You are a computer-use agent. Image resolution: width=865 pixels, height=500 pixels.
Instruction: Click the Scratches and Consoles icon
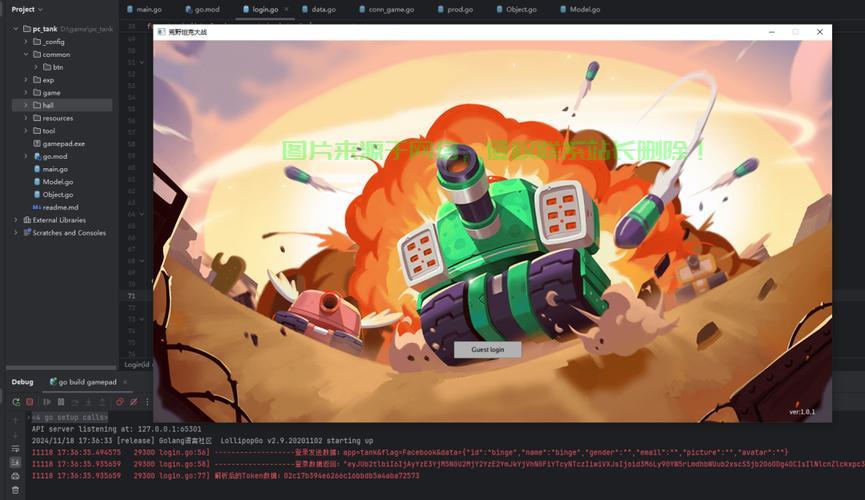[x=27, y=232]
